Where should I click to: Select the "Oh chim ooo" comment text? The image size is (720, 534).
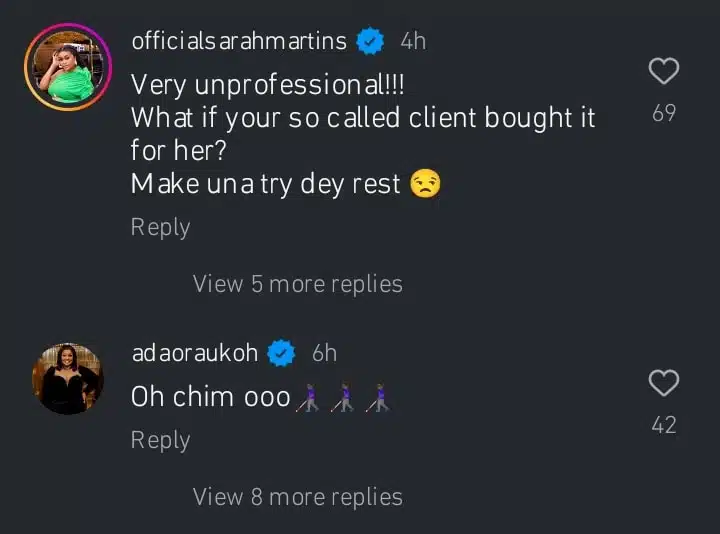coord(210,397)
